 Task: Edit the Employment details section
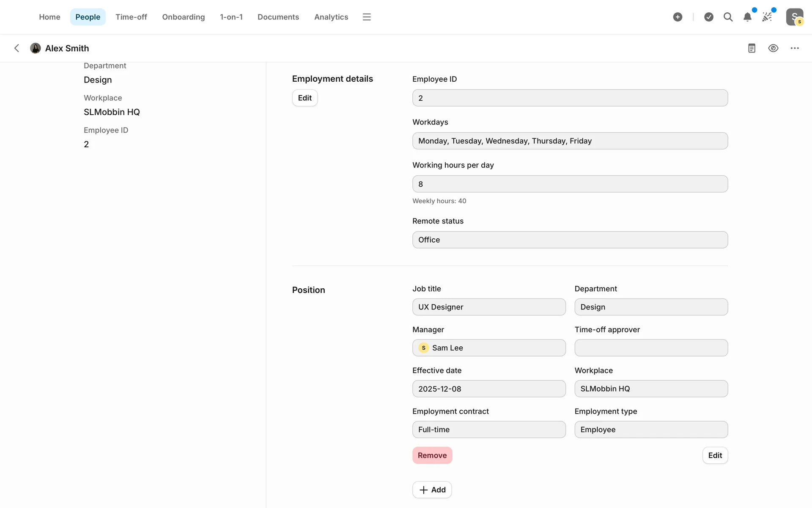click(x=304, y=98)
